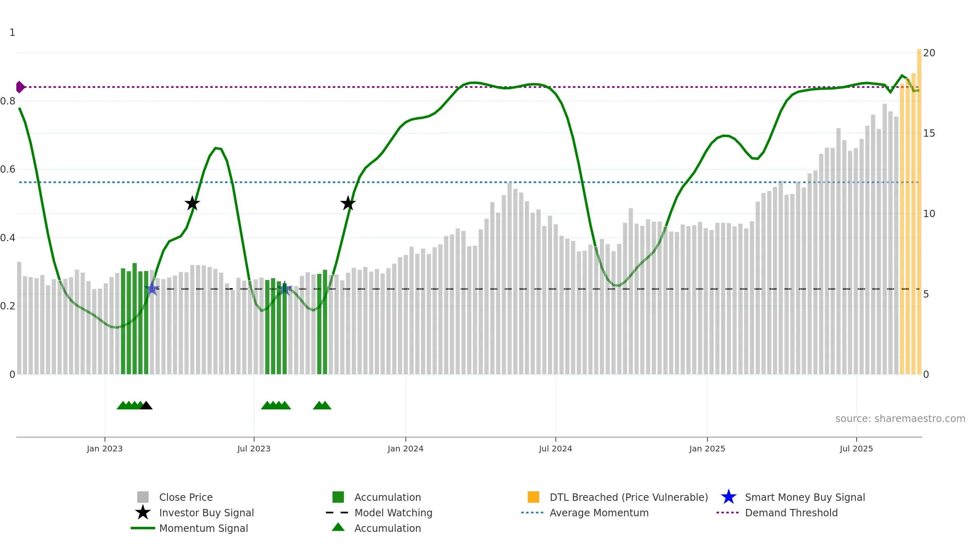
Task: Toggle the Model Watching legend label
Action: 393,513
